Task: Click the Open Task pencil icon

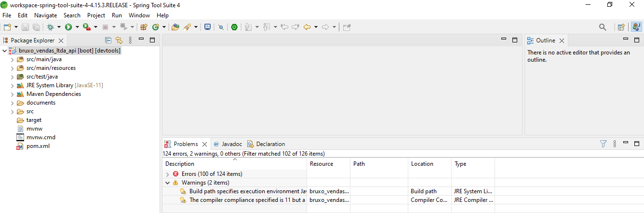Action: (188, 27)
